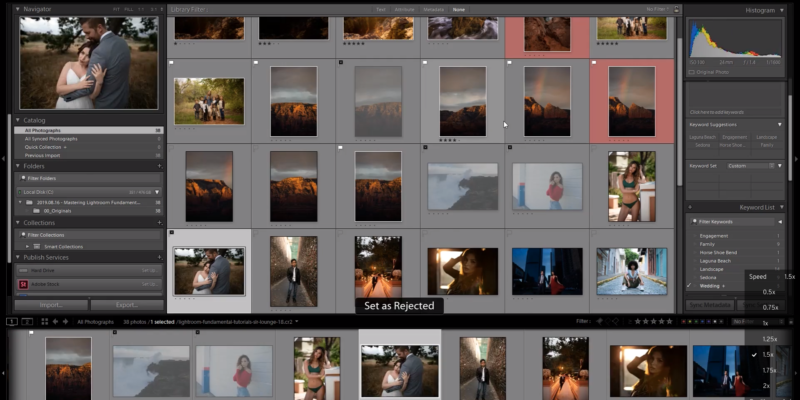
Task: Add a new folder with plus icon
Action: pyautogui.click(x=160, y=166)
